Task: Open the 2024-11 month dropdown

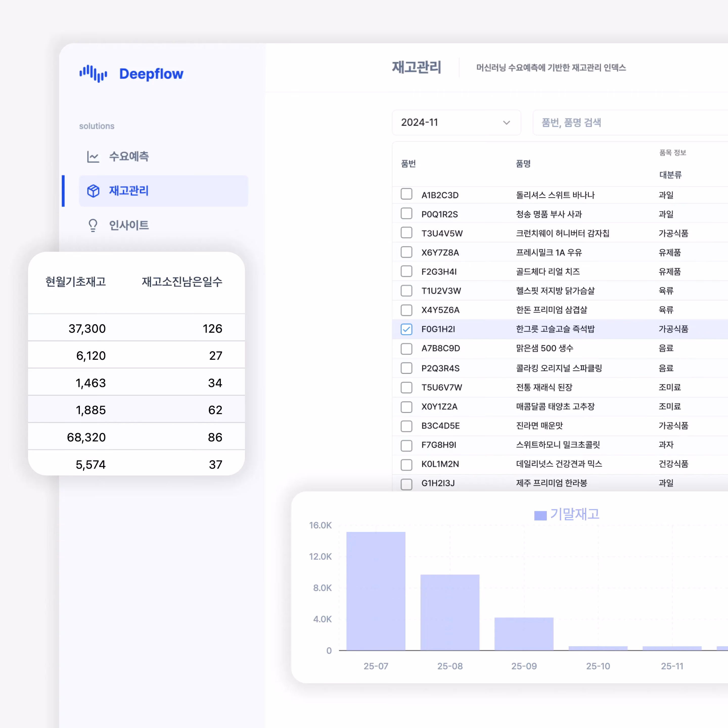Action: (x=456, y=122)
